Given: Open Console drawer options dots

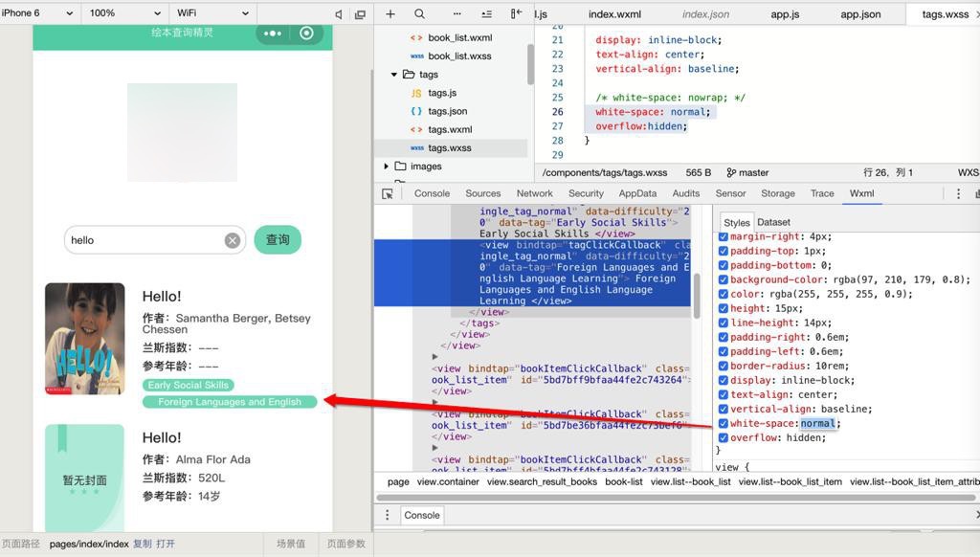Looking at the screenshot, I should (387, 515).
